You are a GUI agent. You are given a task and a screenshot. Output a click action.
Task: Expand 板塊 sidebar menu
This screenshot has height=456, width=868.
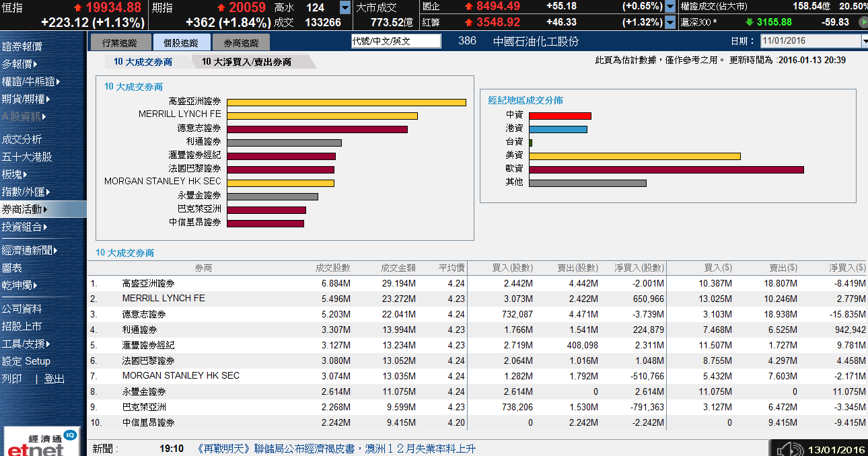pos(15,175)
